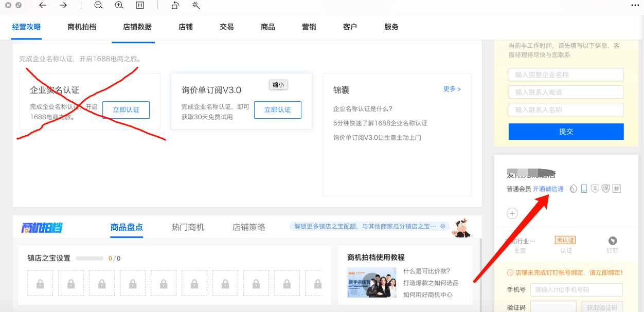Open the 营销 menu
The width and height of the screenshot is (644, 312).
coord(309,27)
